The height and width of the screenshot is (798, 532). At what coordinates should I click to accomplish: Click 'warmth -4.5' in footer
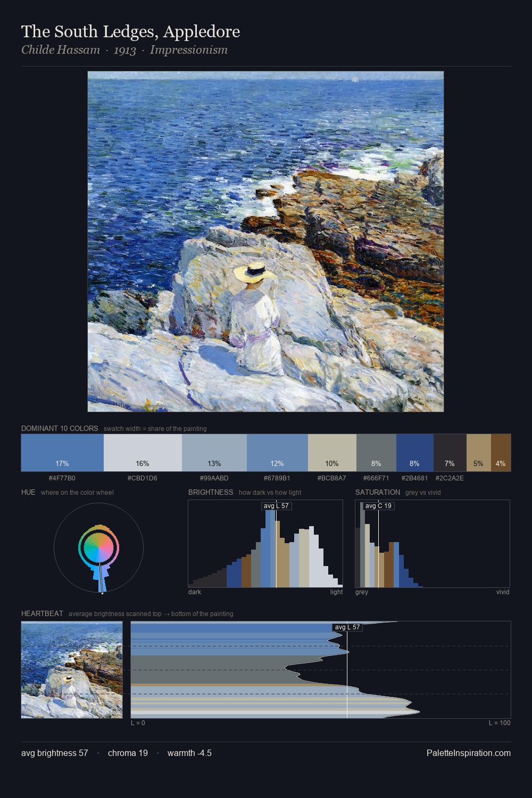click(189, 753)
